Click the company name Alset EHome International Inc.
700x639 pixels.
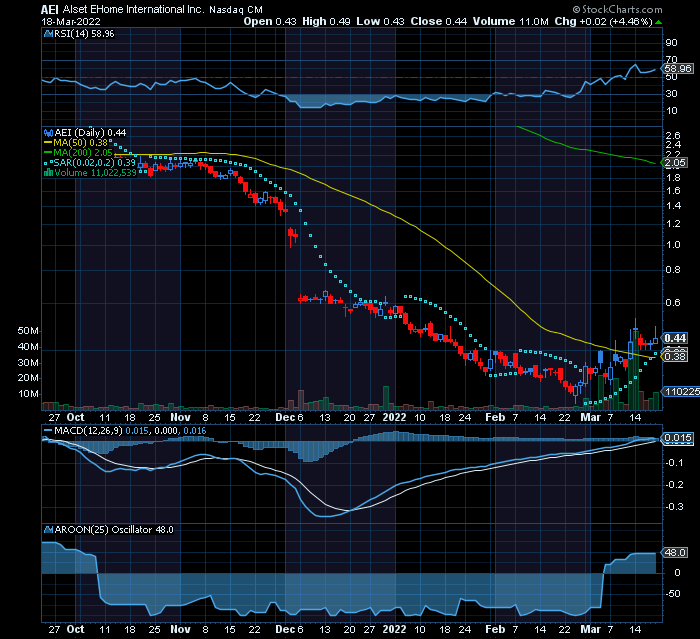(133, 9)
